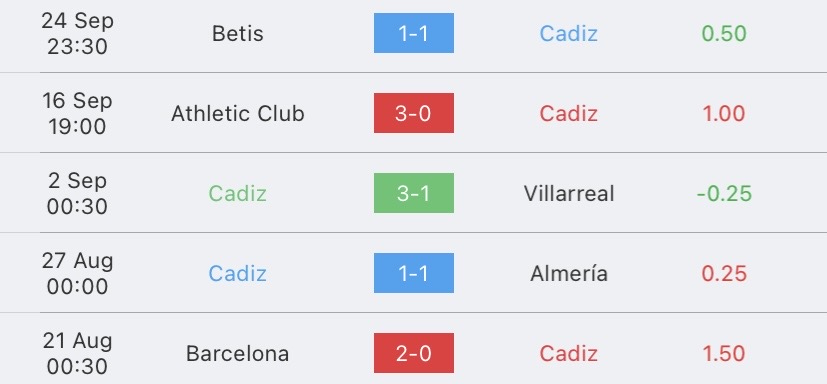827x384 pixels.
Task: Open the Barcelona team link
Action: coord(237,353)
